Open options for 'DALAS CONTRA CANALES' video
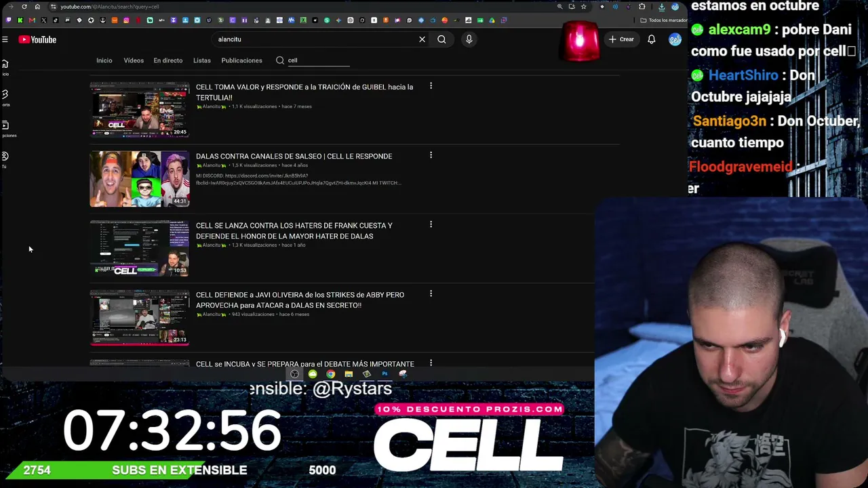Image resolution: width=868 pixels, height=488 pixels. tap(431, 155)
